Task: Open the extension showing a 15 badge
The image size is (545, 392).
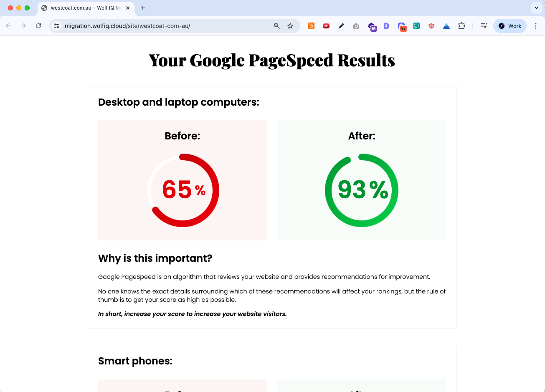Action: (372, 26)
